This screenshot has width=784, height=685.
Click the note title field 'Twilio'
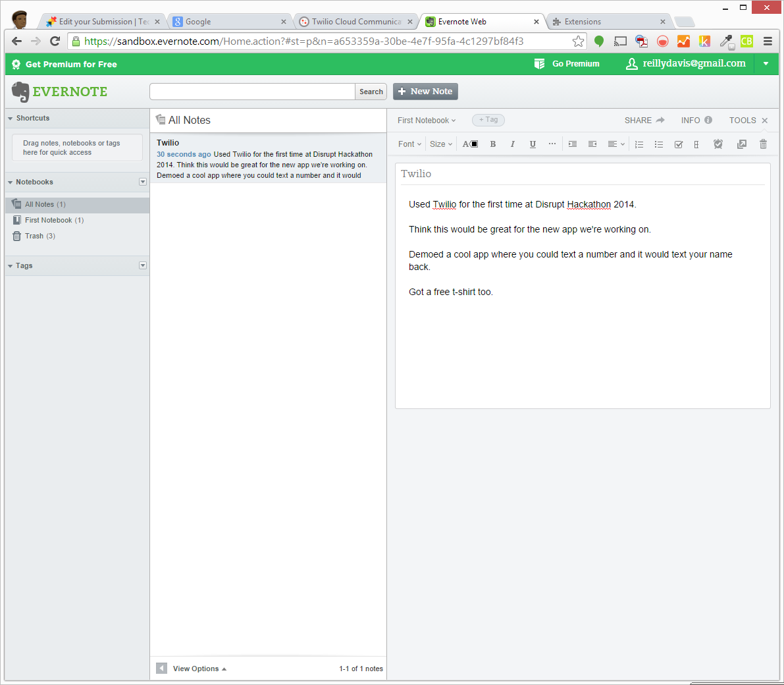tap(583, 174)
